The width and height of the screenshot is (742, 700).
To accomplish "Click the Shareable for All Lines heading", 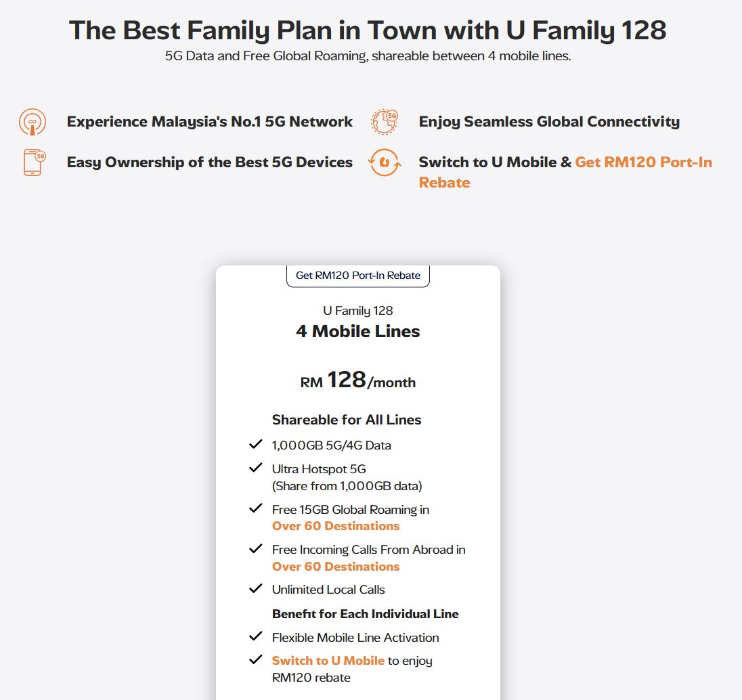I will 347,420.
